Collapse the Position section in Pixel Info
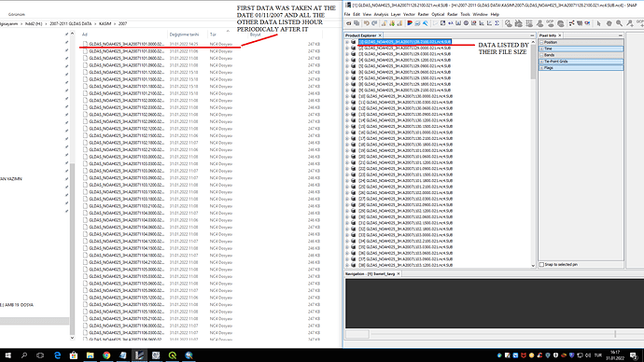Image resolution: width=644 pixels, height=362 pixels. coord(541,42)
